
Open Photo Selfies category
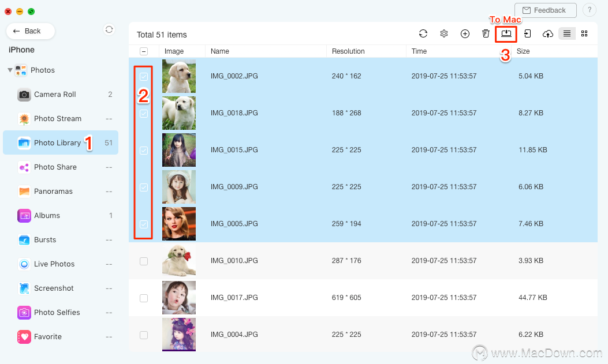(x=61, y=313)
